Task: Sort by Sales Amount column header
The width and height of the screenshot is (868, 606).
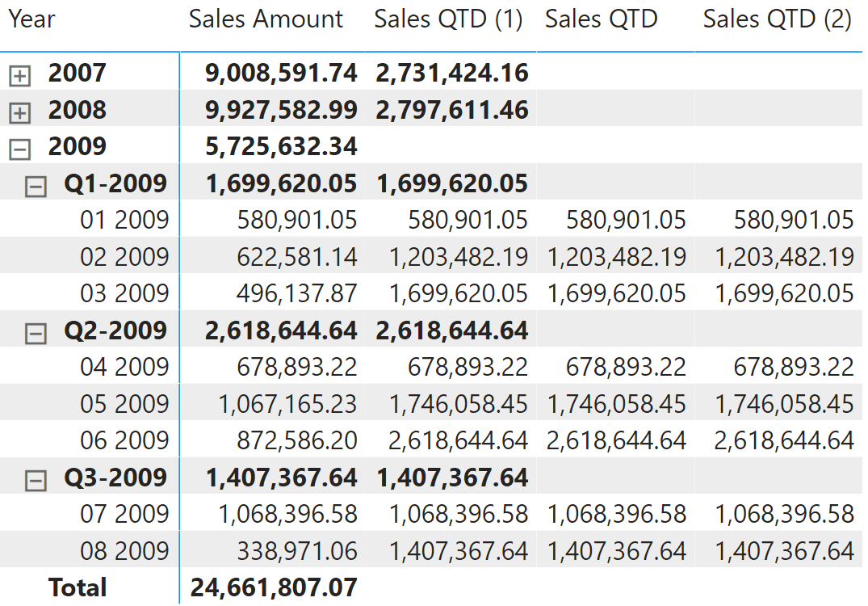Action: pyautogui.click(x=266, y=19)
